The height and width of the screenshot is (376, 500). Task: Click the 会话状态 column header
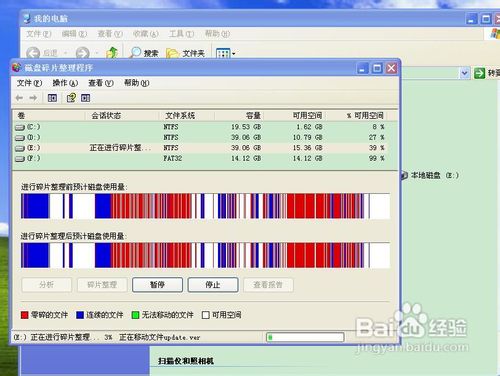click(x=122, y=116)
